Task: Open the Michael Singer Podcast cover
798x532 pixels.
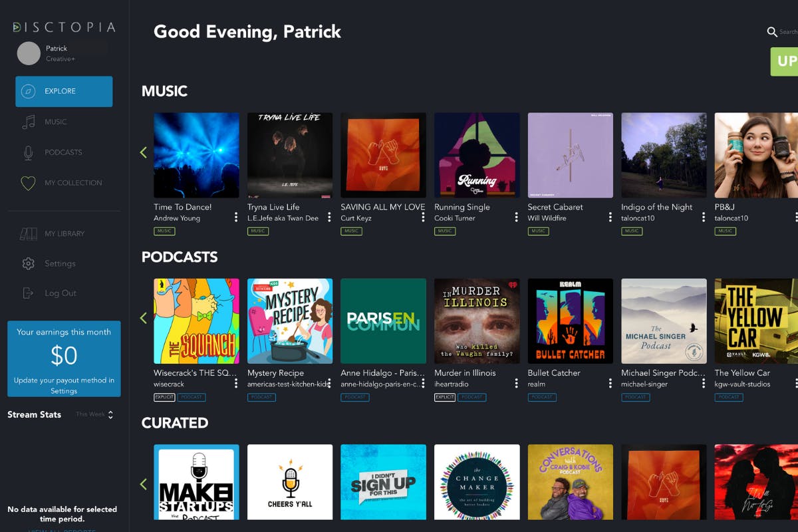Action: click(x=664, y=321)
